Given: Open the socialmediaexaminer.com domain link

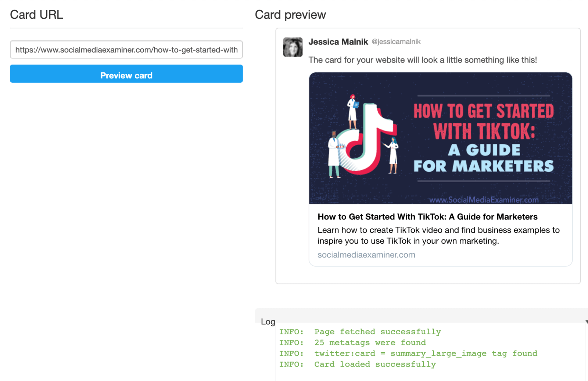Looking at the screenshot, I should (x=366, y=255).
